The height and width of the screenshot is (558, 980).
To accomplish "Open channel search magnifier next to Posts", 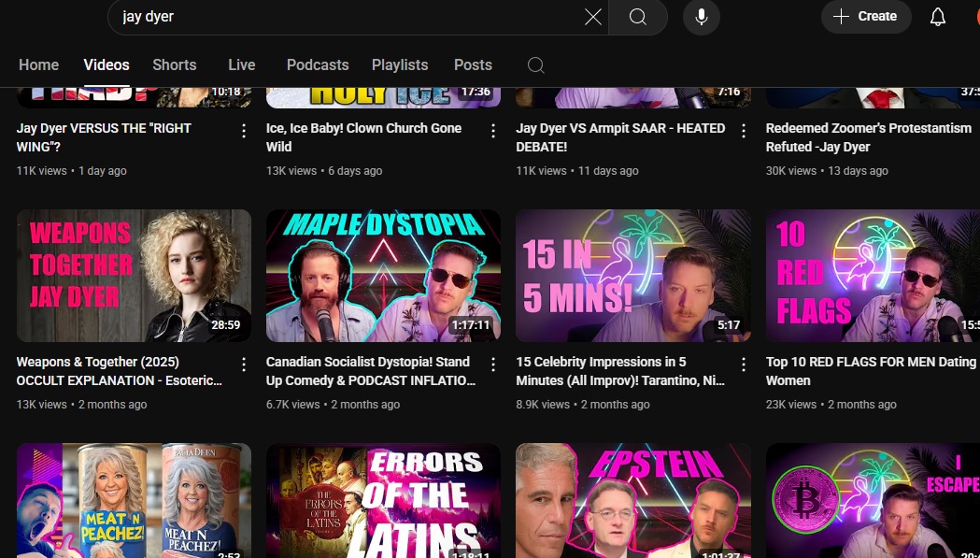I will pyautogui.click(x=535, y=65).
